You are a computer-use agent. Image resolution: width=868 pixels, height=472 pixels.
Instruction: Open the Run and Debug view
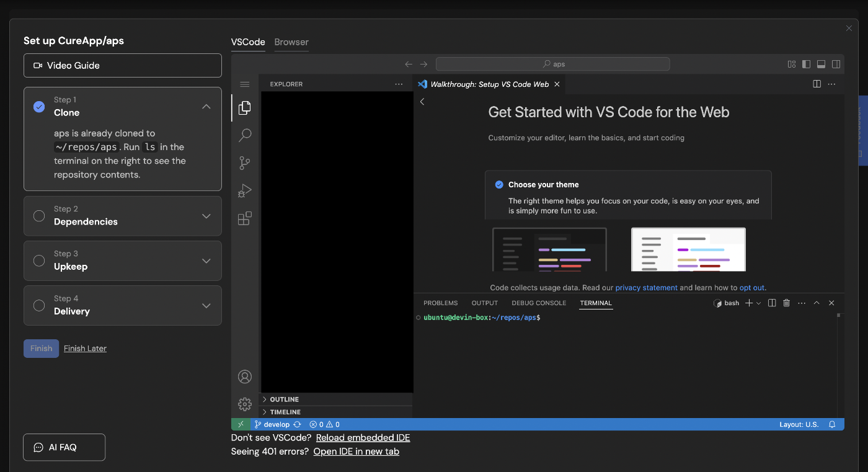pos(245,190)
